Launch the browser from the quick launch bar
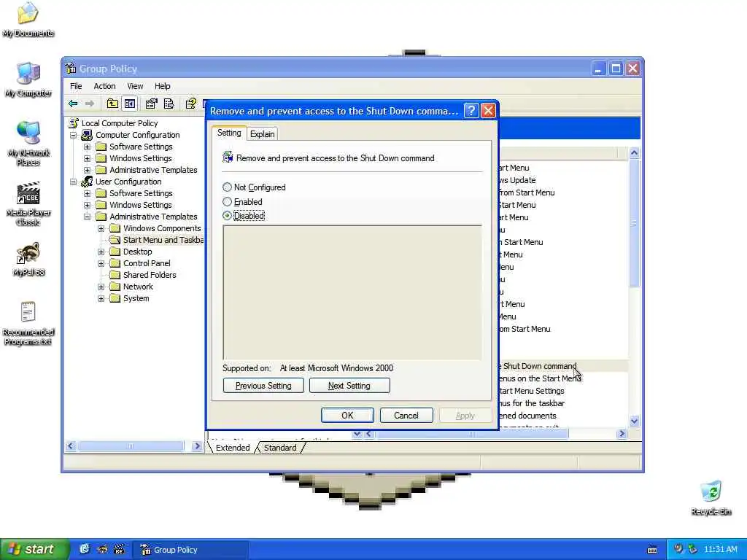 [85, 549]
